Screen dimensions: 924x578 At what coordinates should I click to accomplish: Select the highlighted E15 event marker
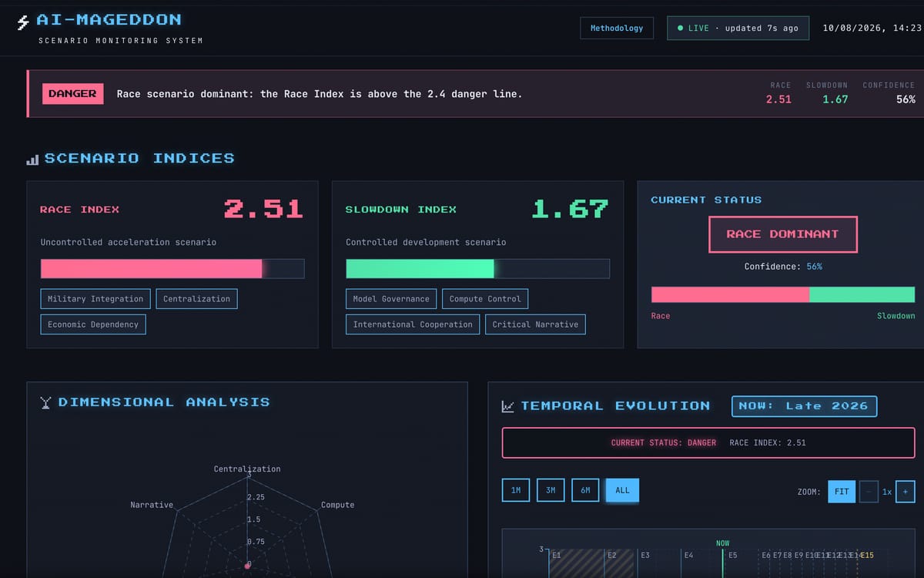tap(867, 555)
